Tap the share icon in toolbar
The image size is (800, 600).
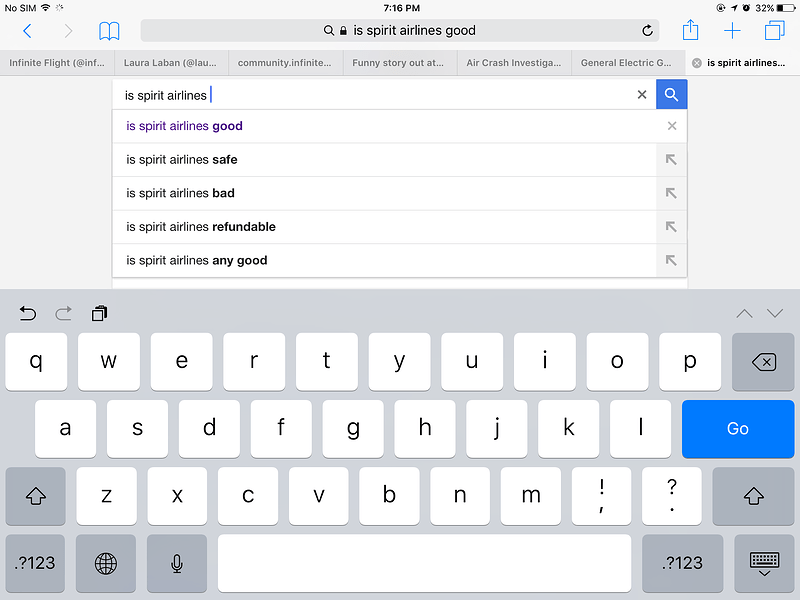pos(690,30)
